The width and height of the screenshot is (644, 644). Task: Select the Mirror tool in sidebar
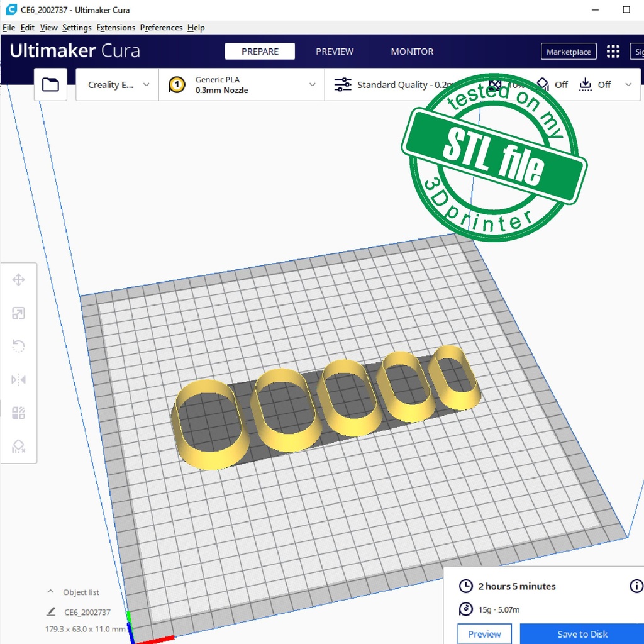pos(19,379)
